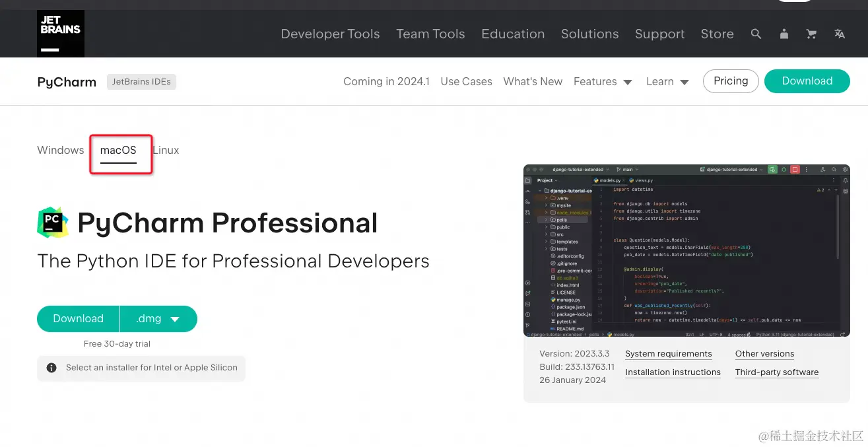The image size is (868, 447).
Task: Click the PyCharm product name link
Action: (67, 82)
